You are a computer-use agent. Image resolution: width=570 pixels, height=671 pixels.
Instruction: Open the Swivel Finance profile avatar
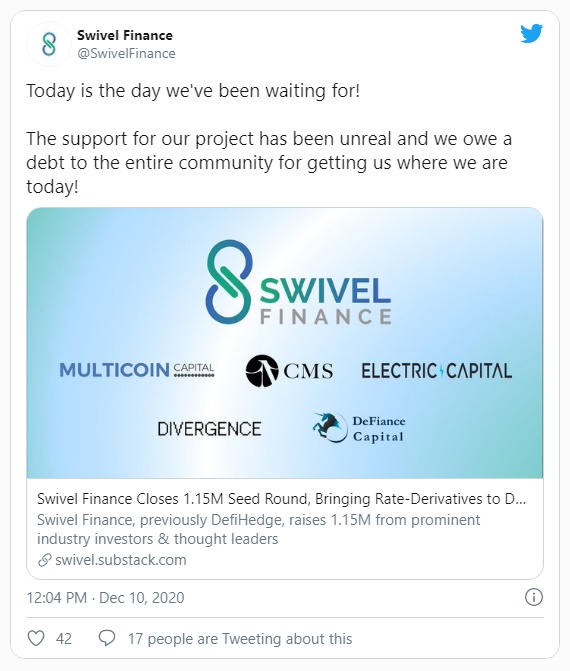49,44
